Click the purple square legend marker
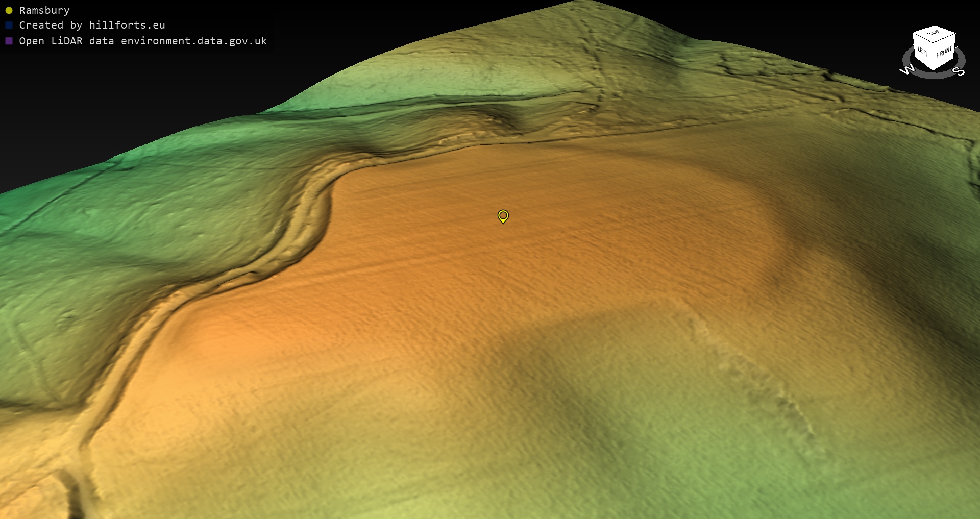980x519 pixels. (9, 41)
